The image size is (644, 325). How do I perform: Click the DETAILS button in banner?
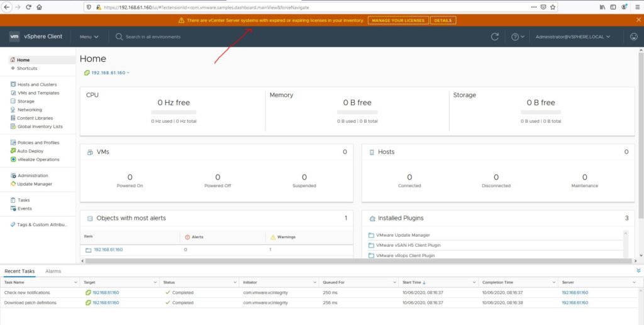tap(443, 20)
